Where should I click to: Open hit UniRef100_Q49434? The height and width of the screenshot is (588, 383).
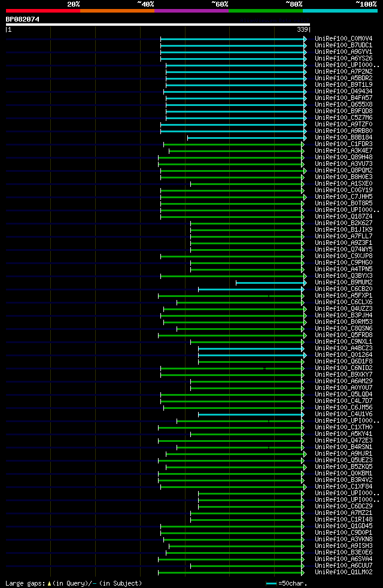coord(344,91)
